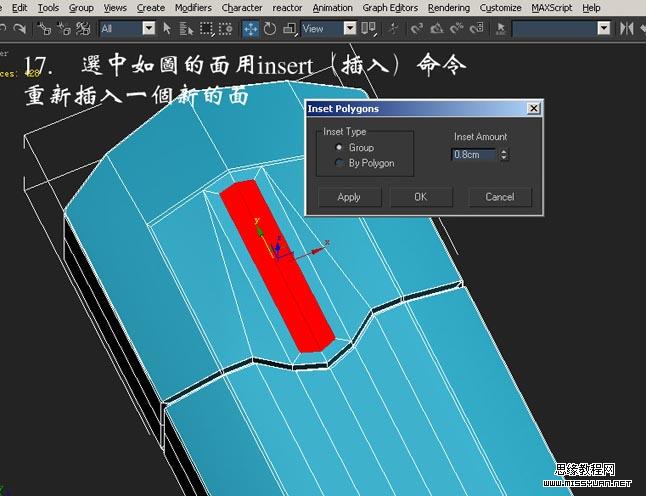646x496 pixels.
Task: Open the Select by Name tool
Action: tap(186, 28)
